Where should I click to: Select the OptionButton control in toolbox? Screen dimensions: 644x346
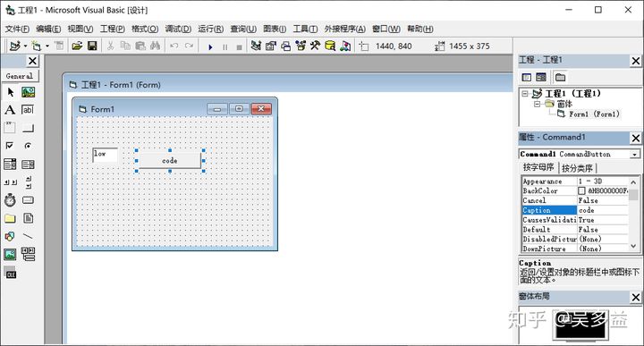[x=28, y=146]
